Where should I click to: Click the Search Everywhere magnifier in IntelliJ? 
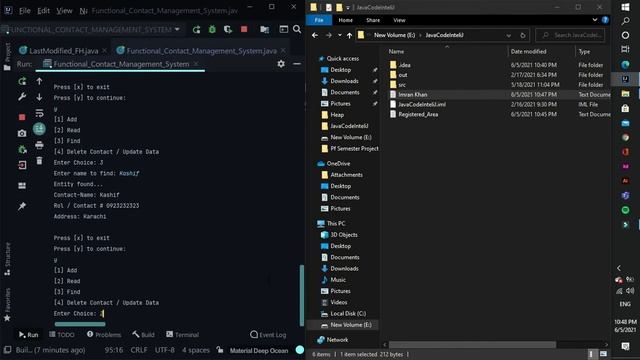[x=297, y=29]
